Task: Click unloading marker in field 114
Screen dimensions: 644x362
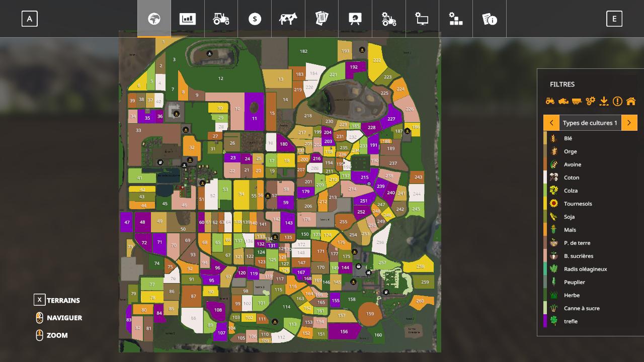Action: (x=275, y=322)
